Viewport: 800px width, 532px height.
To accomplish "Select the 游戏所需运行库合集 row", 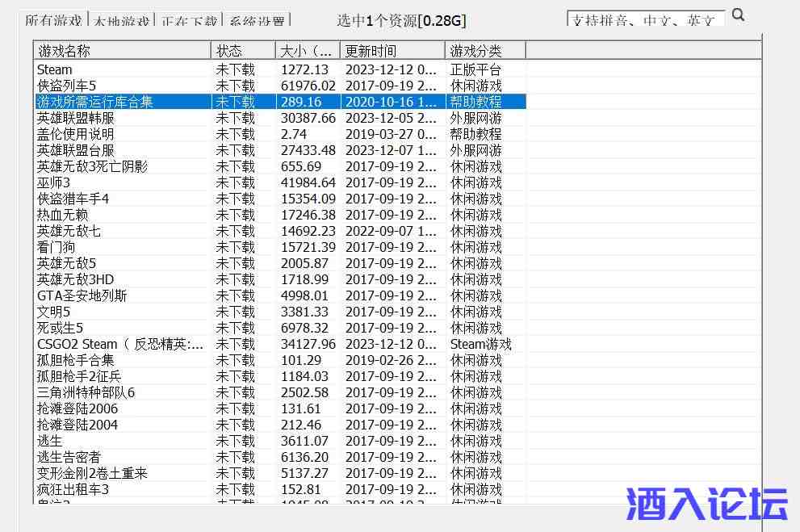I will 279,102.
